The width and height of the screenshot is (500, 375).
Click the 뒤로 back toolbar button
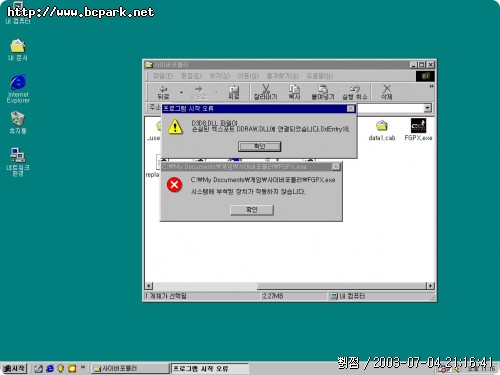pyautogui.click(x=163, y=92)
